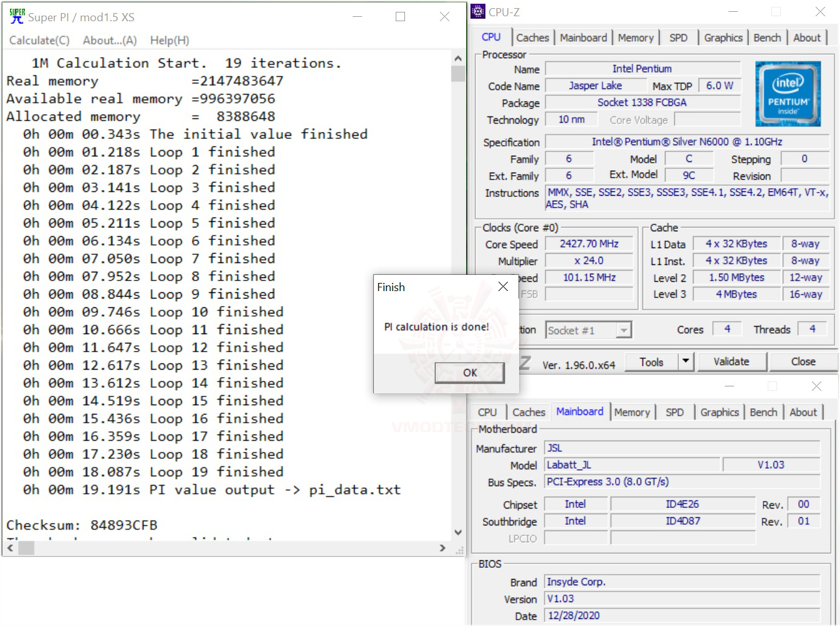Click the Level 3 cache value 4 MBytes

click(737, 294)
